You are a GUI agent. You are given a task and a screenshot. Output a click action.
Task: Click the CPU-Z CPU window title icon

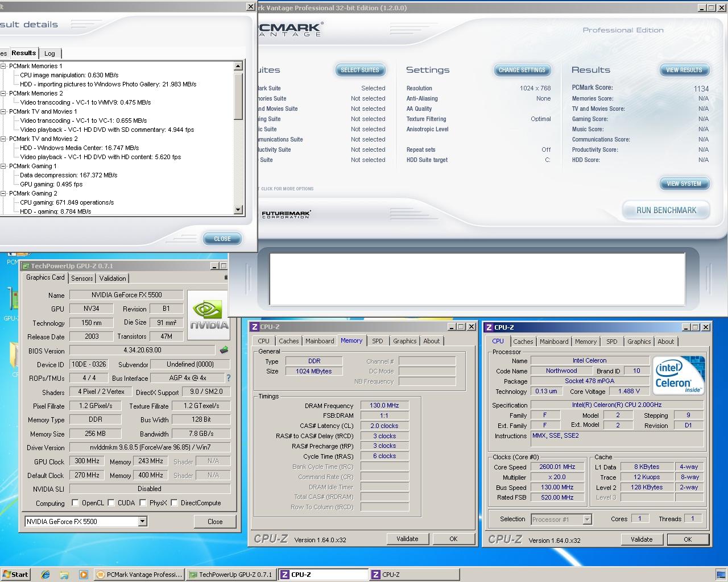489,327
